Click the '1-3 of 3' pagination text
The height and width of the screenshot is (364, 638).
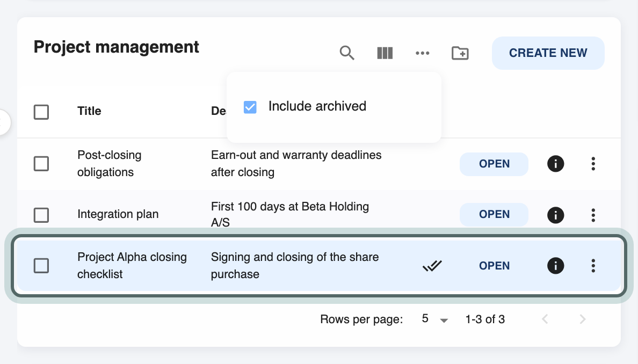485,319
